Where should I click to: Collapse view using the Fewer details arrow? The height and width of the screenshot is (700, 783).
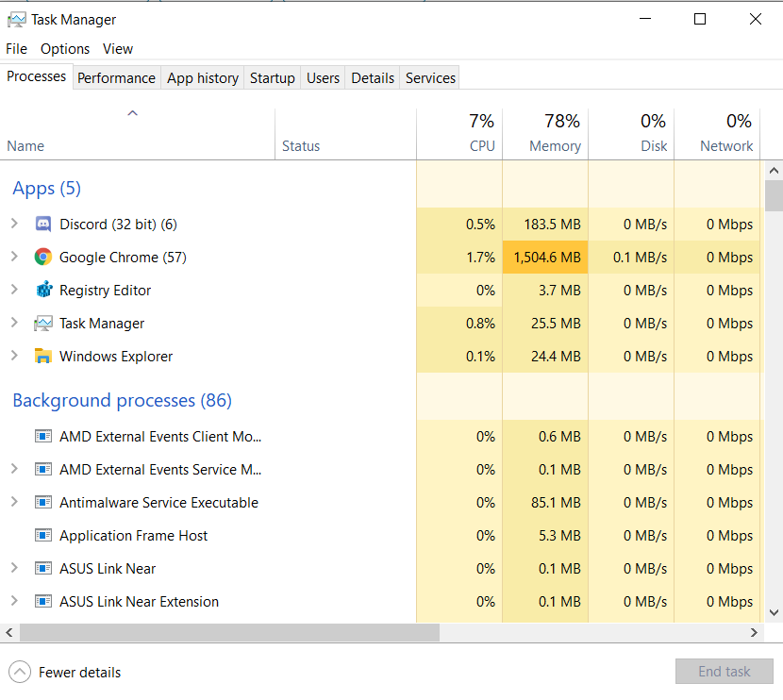[19, 673]
